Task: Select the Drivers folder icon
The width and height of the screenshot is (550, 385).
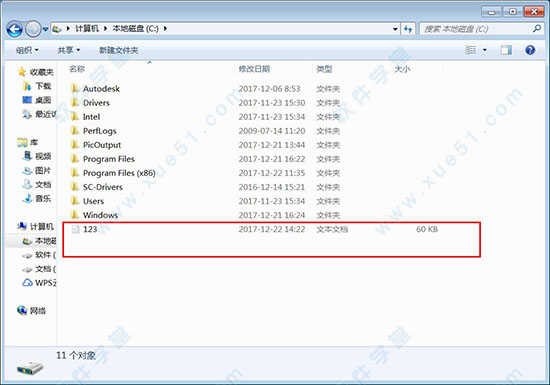Action: pos(75,102)
